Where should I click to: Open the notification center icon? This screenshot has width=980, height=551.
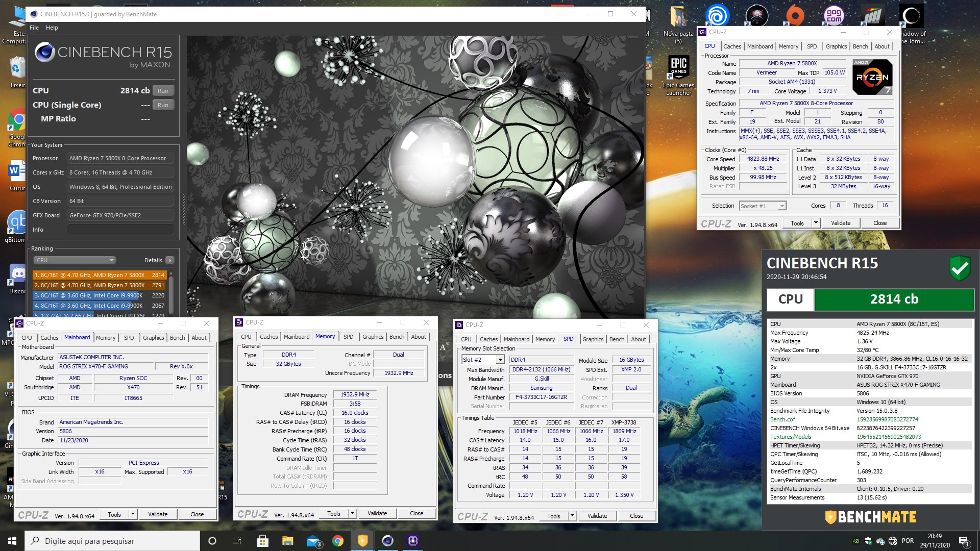[x=964, y=541]
